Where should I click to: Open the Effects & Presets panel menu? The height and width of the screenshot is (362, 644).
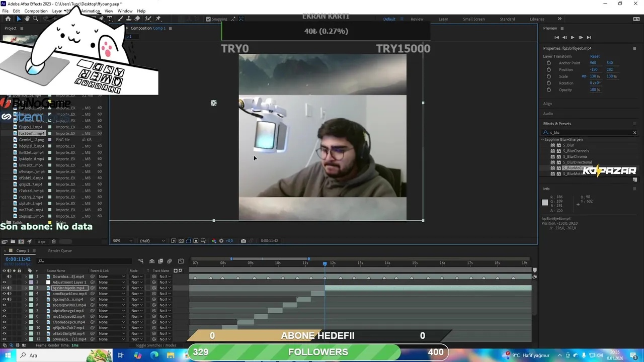(634, 124)
